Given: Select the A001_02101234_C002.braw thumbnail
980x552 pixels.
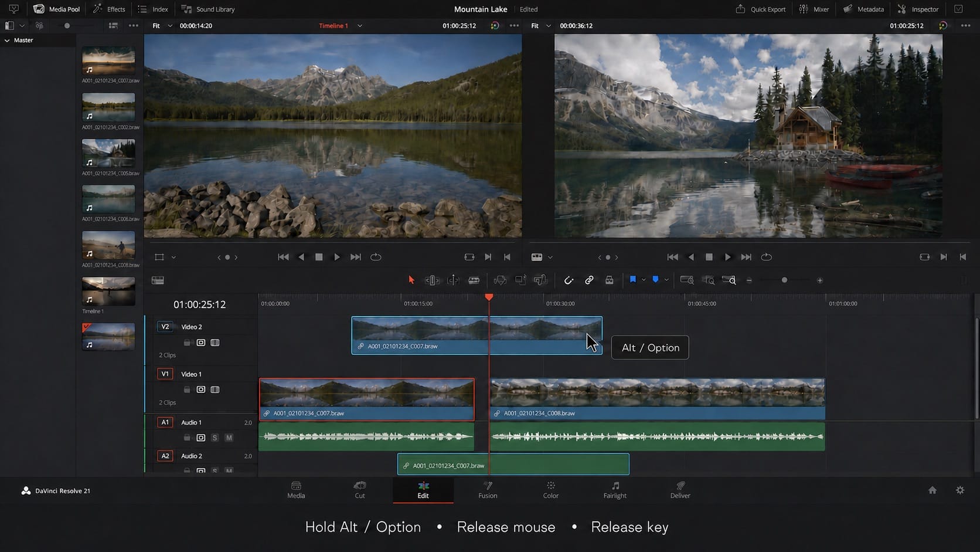Looking at the screenshot, I should 108,107.
